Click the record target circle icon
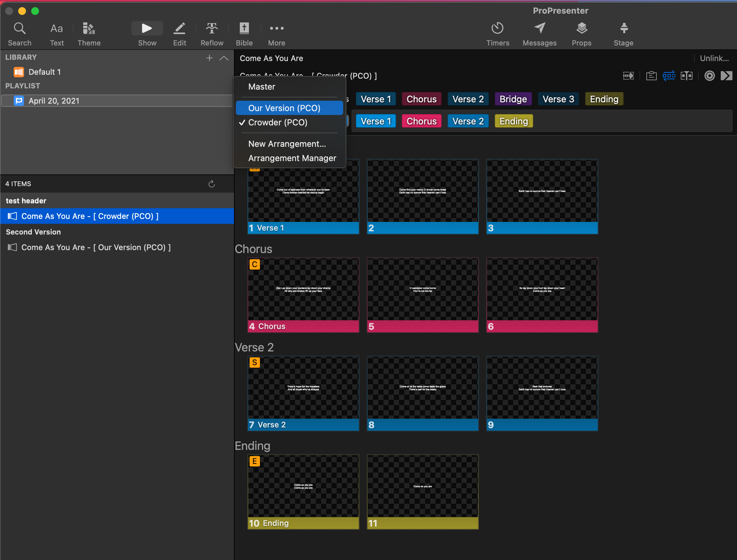 click(709, 76)
